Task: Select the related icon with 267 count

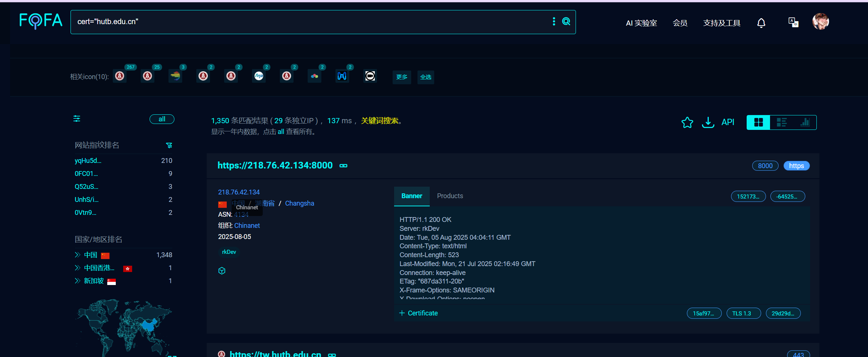Action: coord(119,76)
